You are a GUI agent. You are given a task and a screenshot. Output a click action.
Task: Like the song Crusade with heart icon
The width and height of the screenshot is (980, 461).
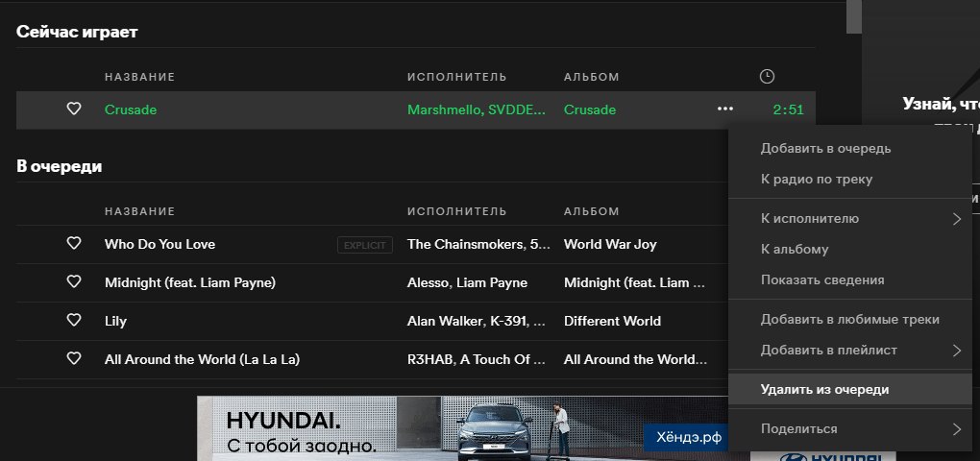(x=74, y=109)
